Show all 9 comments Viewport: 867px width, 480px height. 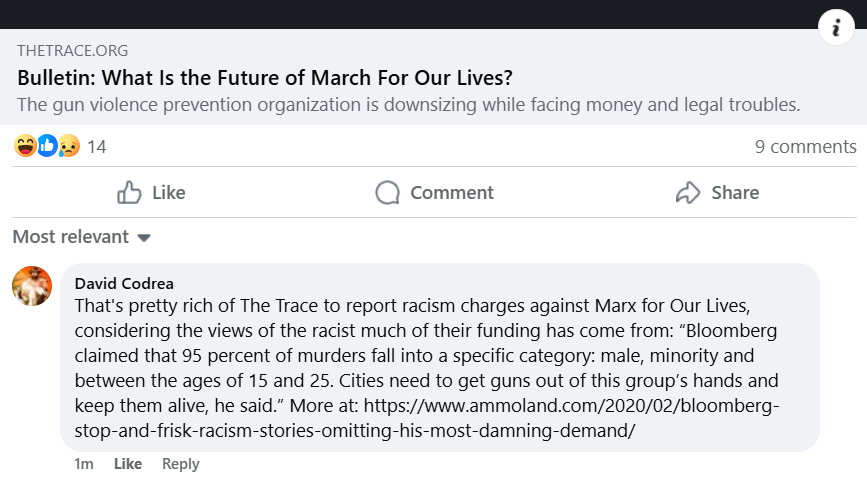[805, 147]
